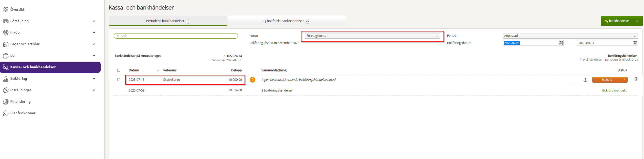Screen dimensions: 644x159
Task: Expand the Lön menu chevron
Action: [x=94, y=56]
